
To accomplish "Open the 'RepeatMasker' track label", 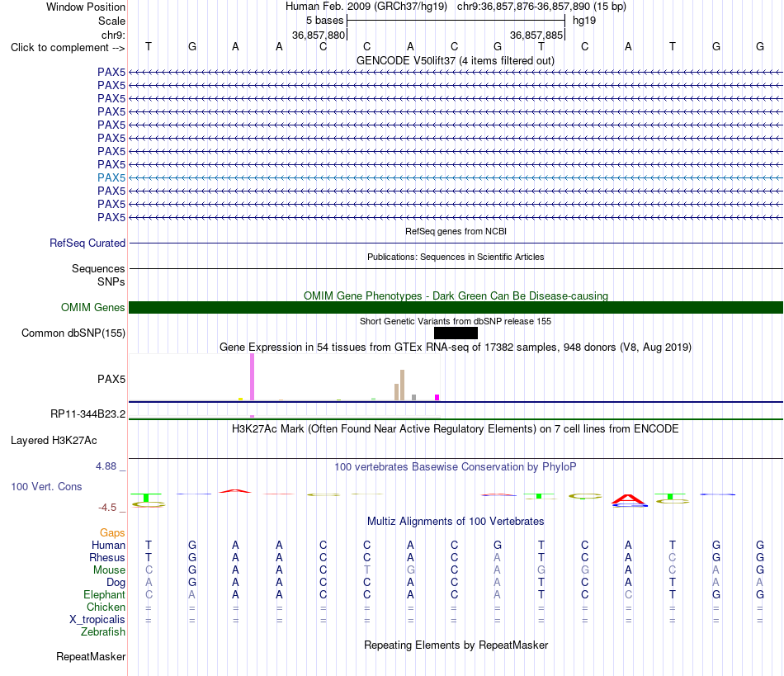I will (91, 656).
